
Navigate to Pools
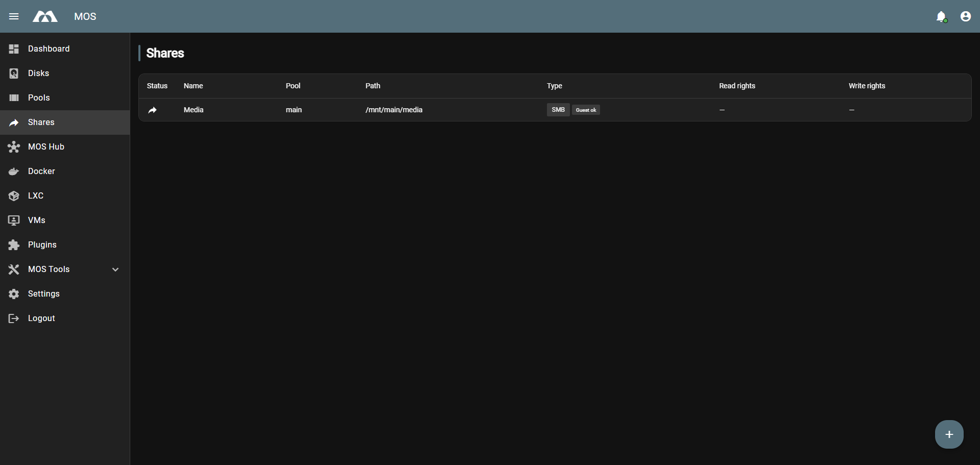[x=39, y=98]
